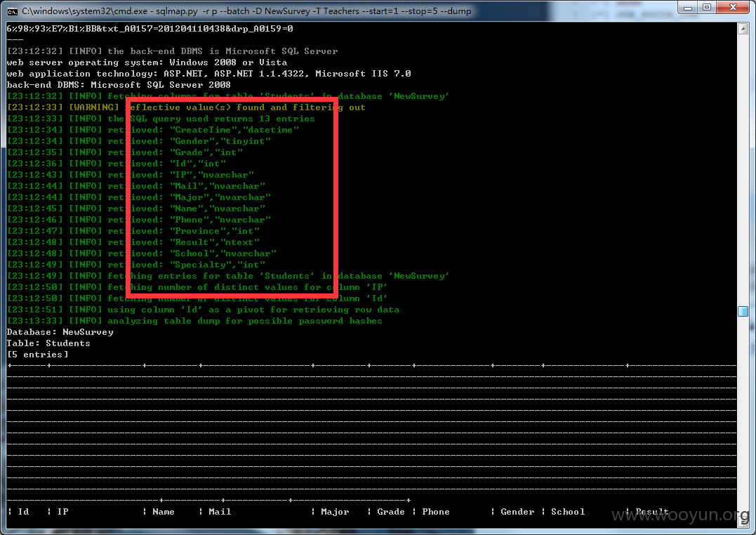Viewport: 756px width, 535px height.
Task: Close the sqlmap command window
Action: [733, 8]
